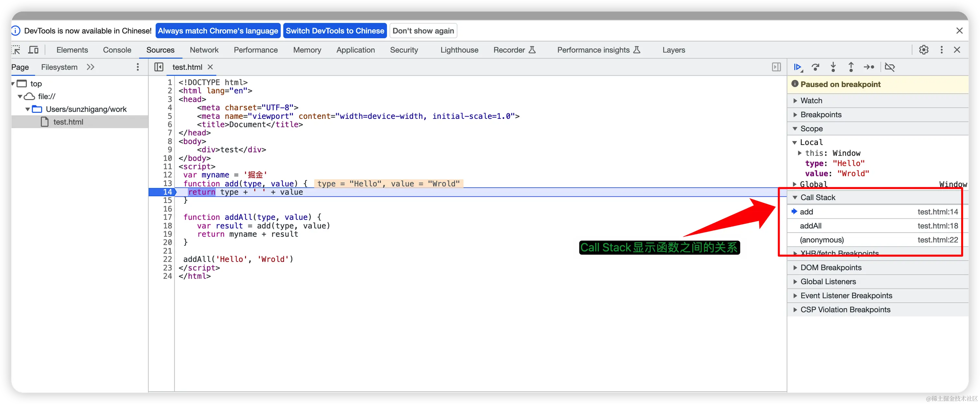Collapse the file:// tree node
This screenshot has height=404, width=980.
click(x=20, y=96)
